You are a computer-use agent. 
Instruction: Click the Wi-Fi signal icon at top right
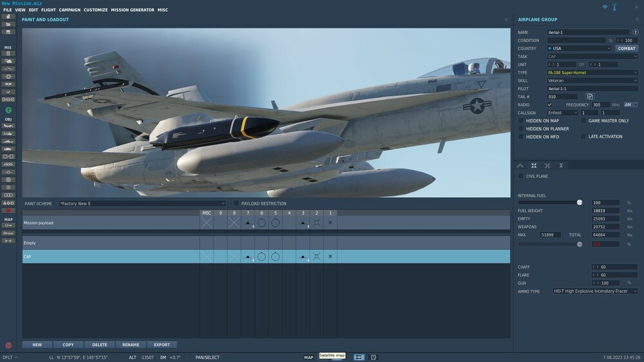click(x=605, y=7)
